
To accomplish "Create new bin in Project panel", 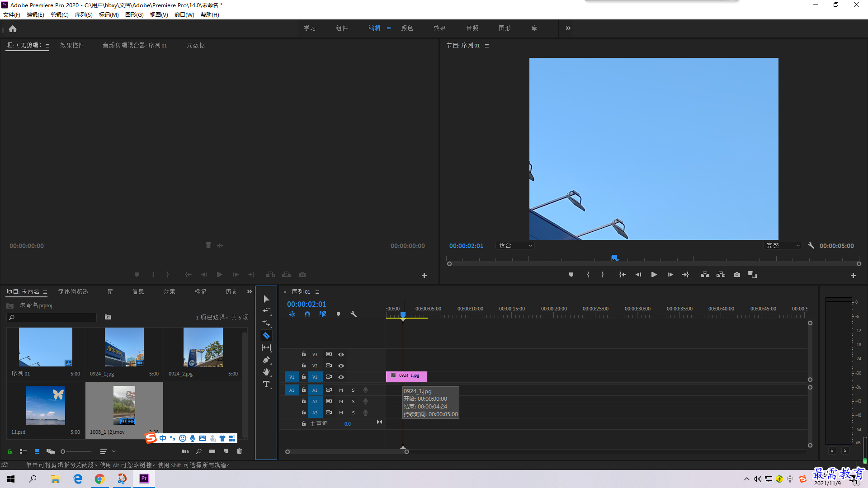I will click(x=212, y=451).
